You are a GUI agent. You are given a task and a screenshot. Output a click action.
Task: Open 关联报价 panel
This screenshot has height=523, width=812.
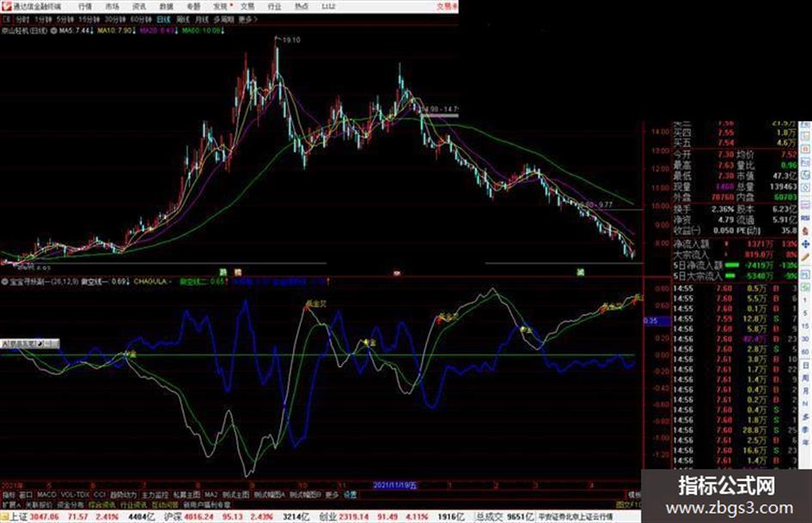39,504
